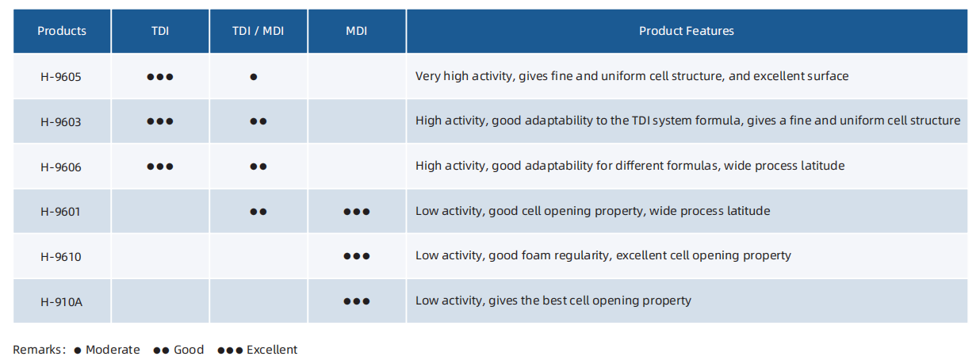Select the TDI column header

(x=160, y=31)
